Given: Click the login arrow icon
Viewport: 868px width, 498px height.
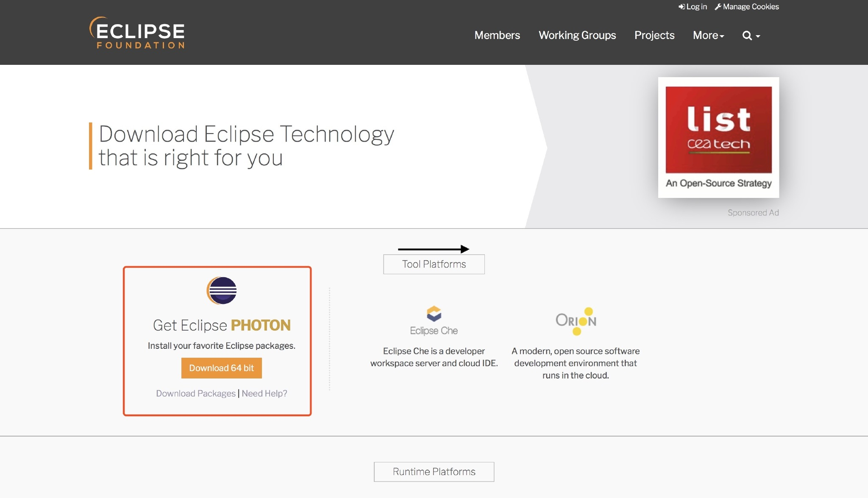Looking at the screenshot, I should [x=682, y=6].
